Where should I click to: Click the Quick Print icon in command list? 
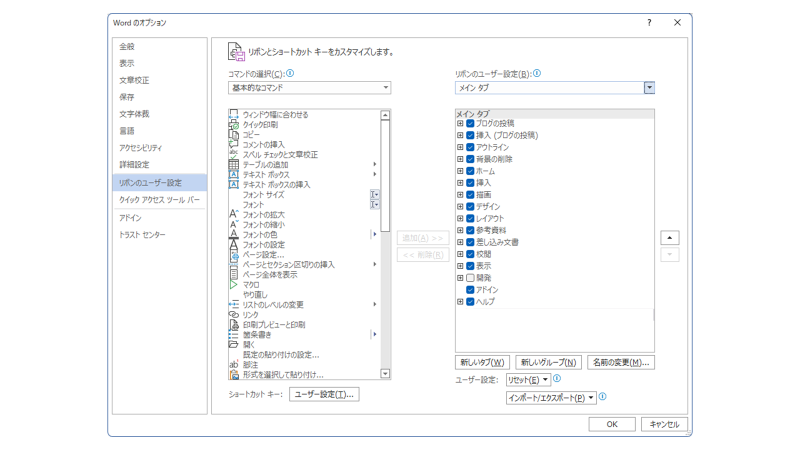234,124
